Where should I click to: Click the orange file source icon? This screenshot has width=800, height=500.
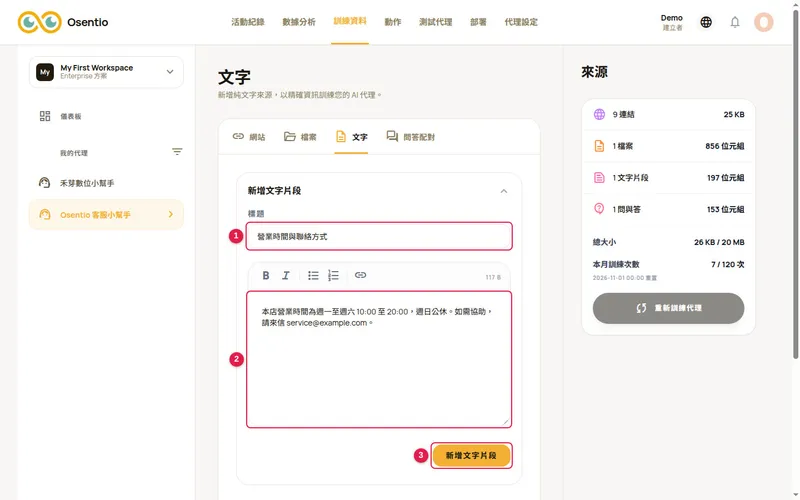[599, 146]
